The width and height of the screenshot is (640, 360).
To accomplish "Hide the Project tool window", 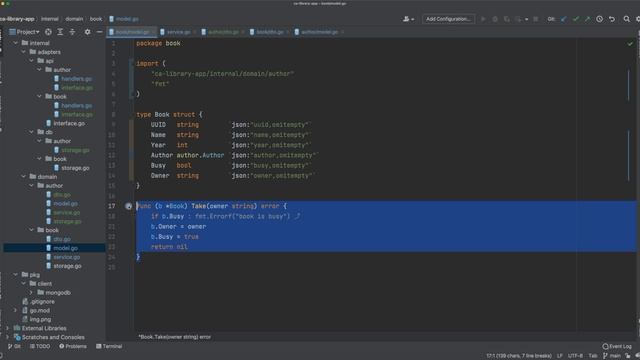I will click(x=99, y=32).
